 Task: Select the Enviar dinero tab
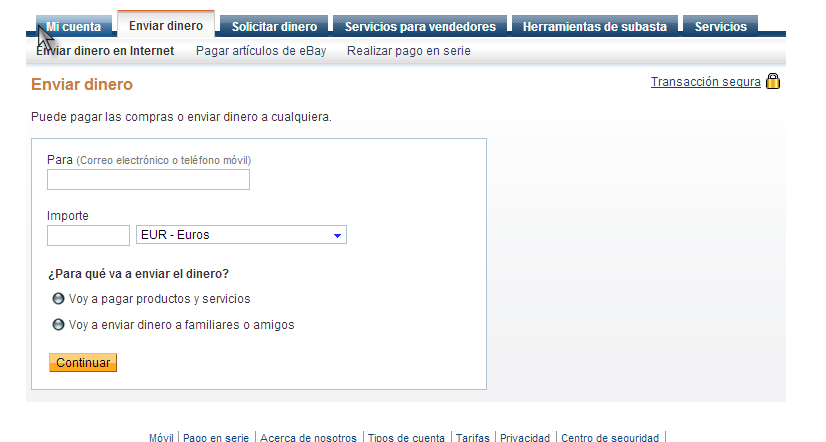(166, 25)
